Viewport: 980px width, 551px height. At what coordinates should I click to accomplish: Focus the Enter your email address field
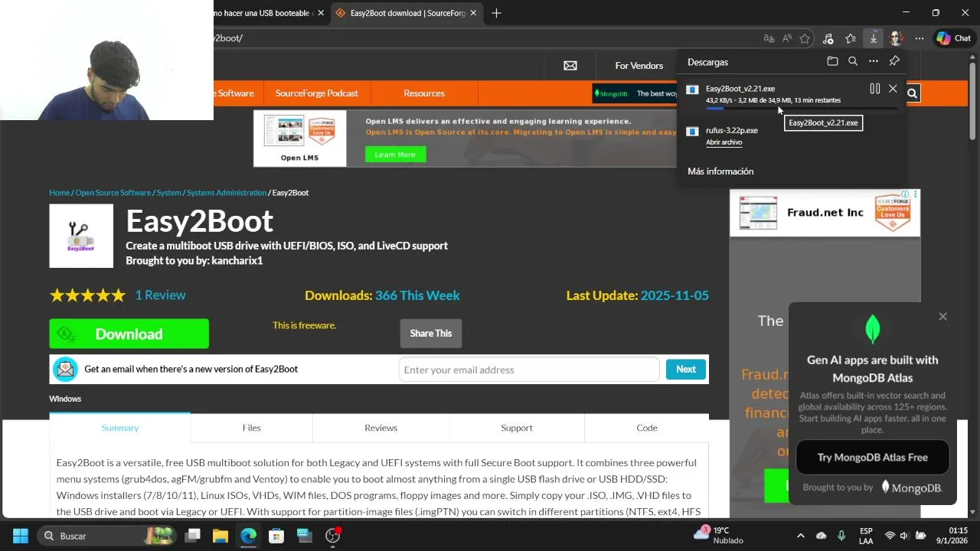[x=529, y=370]
